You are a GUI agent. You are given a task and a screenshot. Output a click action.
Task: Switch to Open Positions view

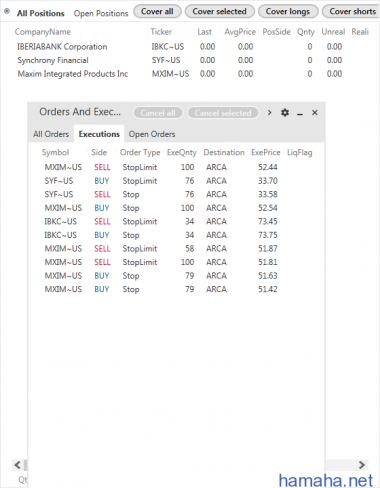click(101, 13)
